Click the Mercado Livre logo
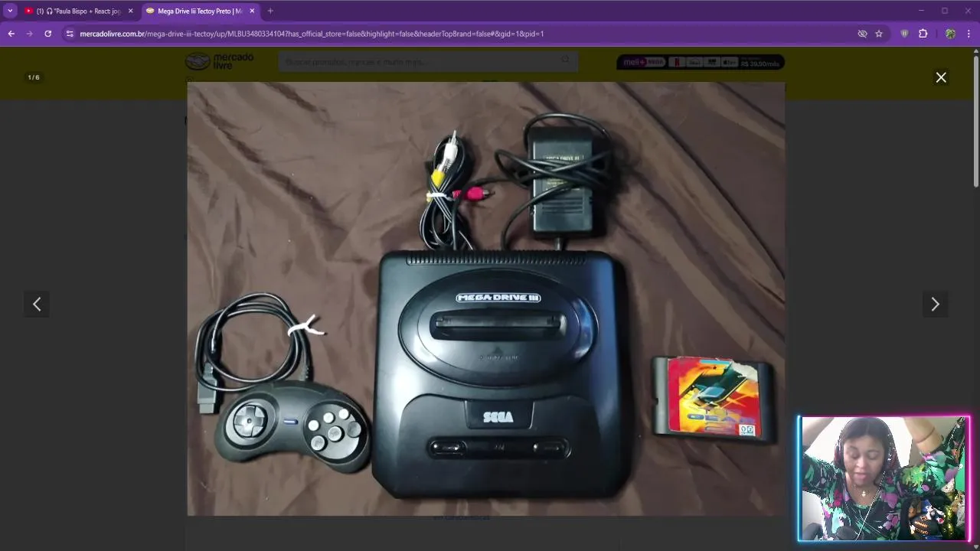 tap(220, 61)
